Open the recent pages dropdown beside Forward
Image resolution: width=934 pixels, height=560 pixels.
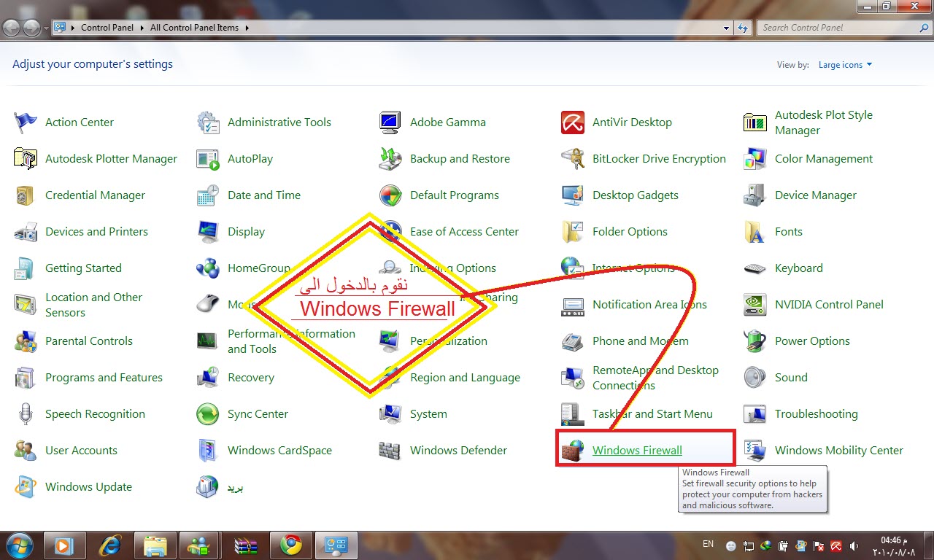coord(46,28)
